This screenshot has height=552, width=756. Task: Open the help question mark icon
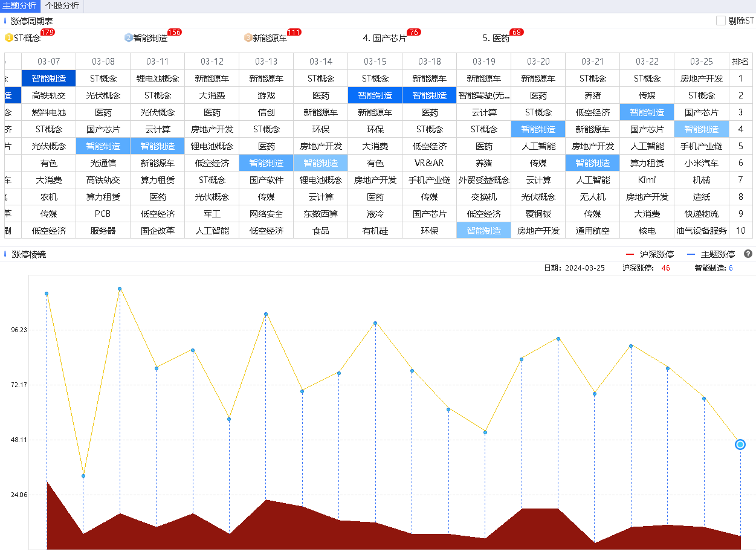tap(748, 254)
